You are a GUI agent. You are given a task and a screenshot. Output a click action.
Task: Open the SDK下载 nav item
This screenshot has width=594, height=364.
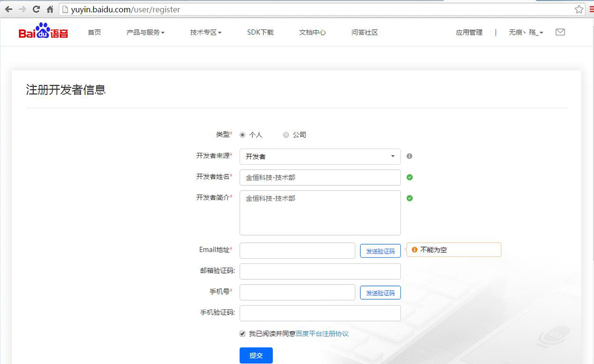260,33
